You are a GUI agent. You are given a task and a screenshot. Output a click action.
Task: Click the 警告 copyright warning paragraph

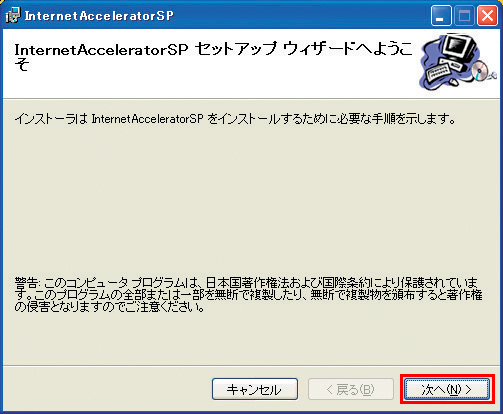point(248,295)
